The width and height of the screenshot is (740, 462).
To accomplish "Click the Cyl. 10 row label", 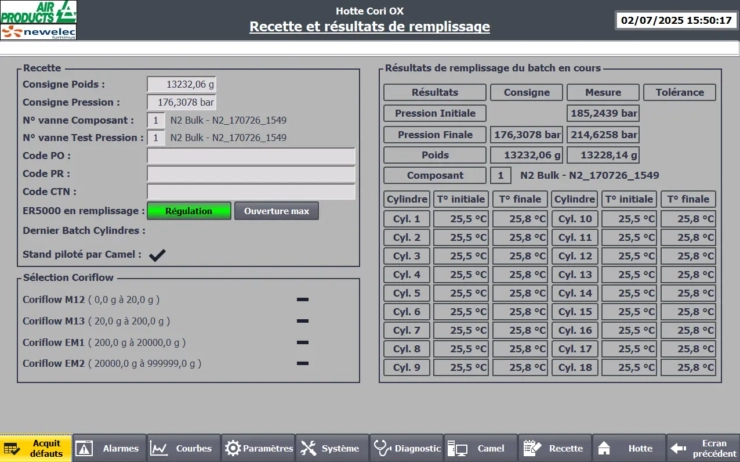I will pos(575,219).
